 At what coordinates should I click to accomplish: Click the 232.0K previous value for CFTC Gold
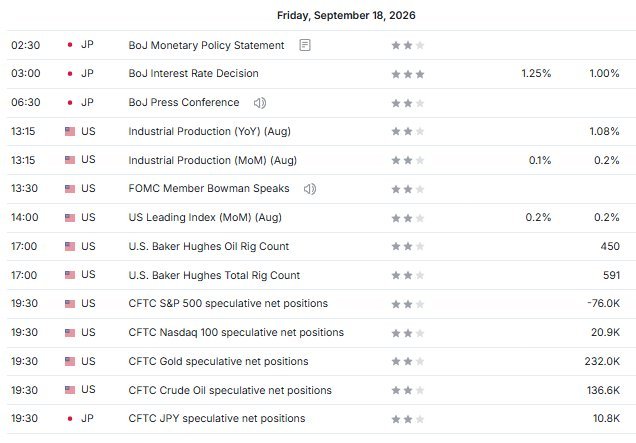click(x=602, y=361)
